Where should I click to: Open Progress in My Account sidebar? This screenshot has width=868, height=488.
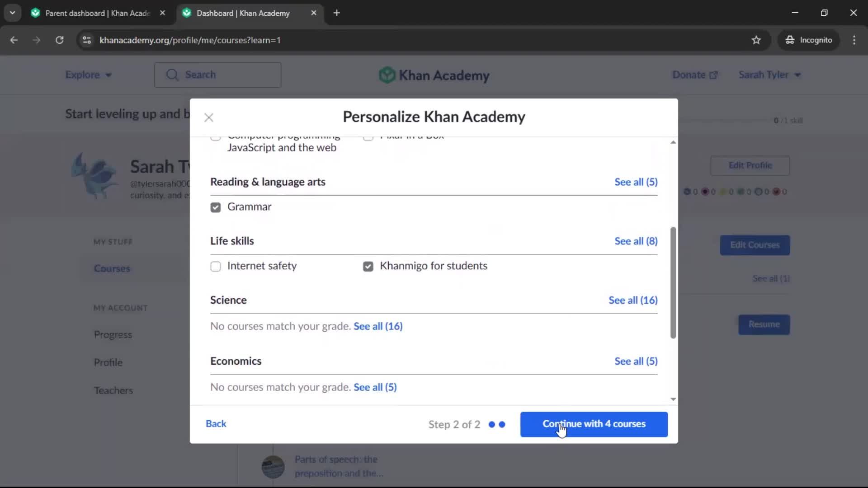[113, 335]
